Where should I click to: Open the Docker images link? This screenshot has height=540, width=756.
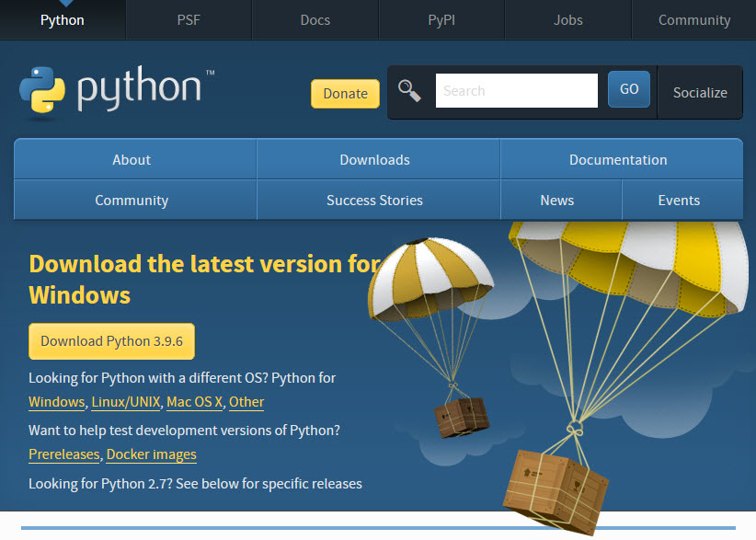pyautogui.click(x=151, y=454)
